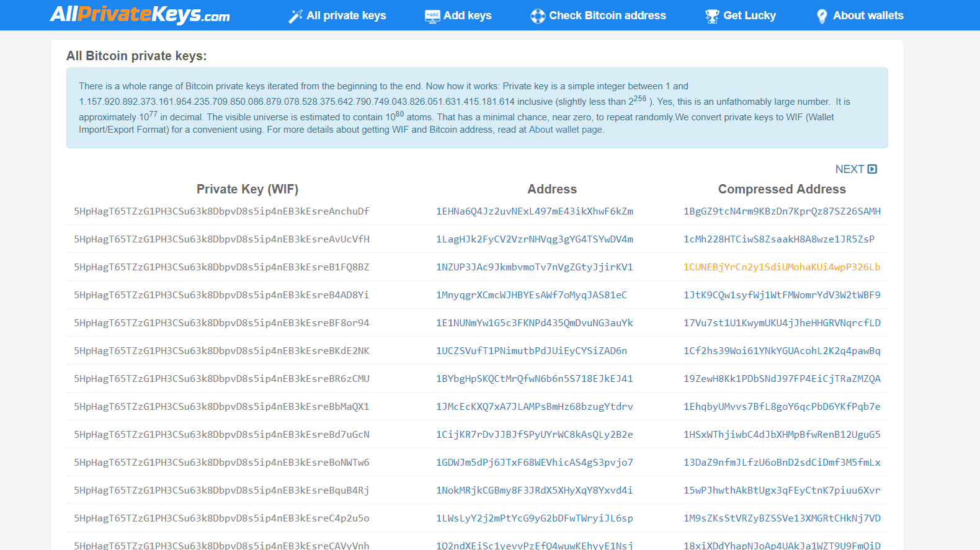Image resolution: width=980 pixels, height=550 pixels.
Task: Open Check Bitcoin address page
Action: click(607, 16)
